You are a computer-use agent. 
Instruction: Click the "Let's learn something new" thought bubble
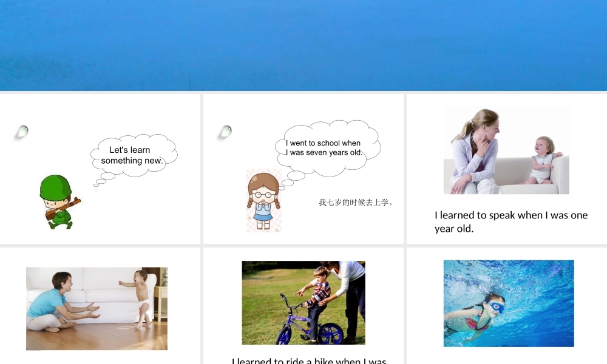pyautogui.click(x=134, y=155)
